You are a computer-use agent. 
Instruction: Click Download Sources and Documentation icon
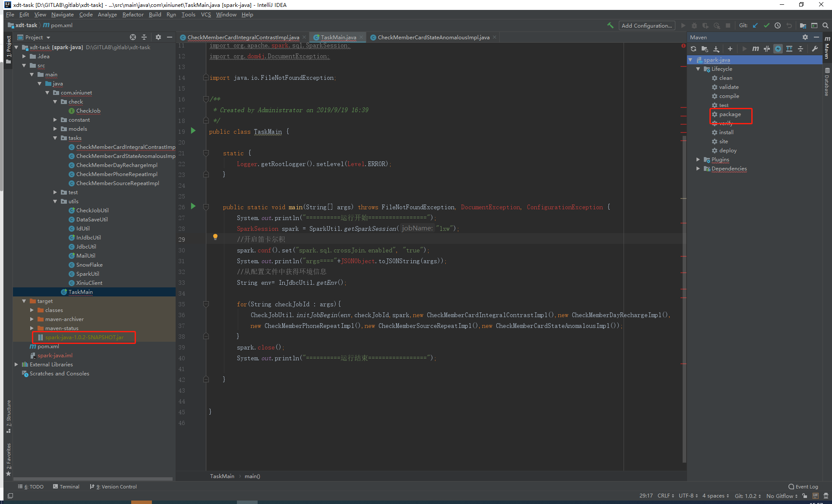716,49
